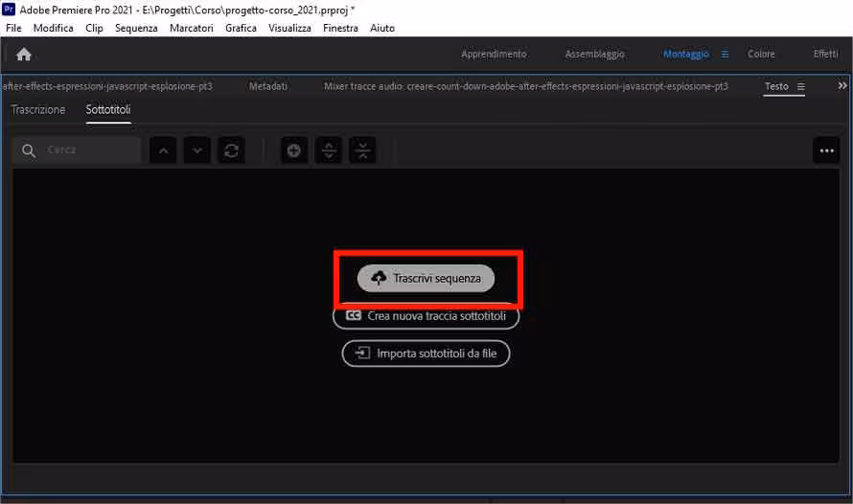Click the merge captions icon
The image size is (853, 504).
pyautogui.click(x=363, y=150)
